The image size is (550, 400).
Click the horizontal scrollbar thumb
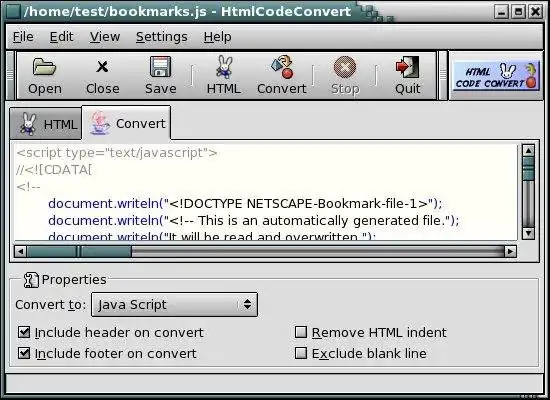coord(79,251)
